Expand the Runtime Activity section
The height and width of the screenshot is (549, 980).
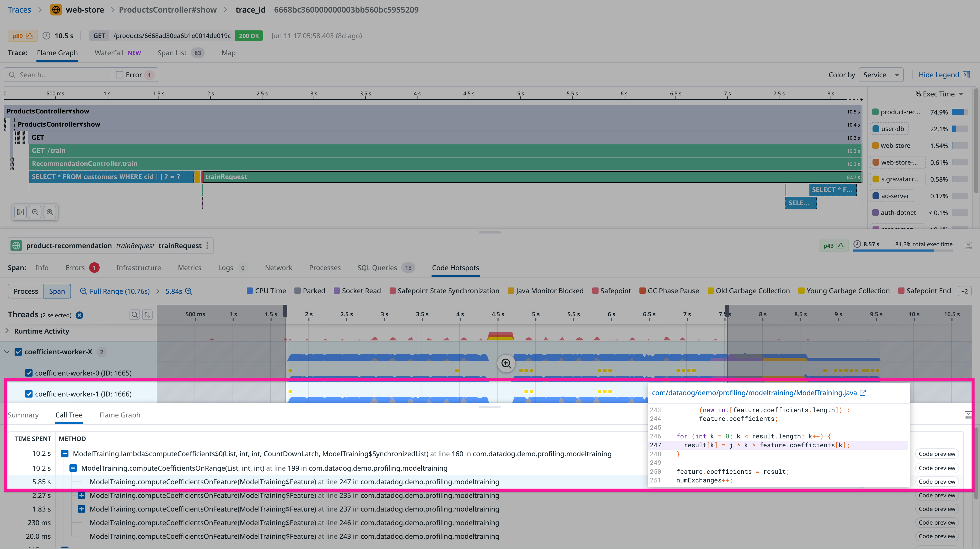click(x=7, y=331)
